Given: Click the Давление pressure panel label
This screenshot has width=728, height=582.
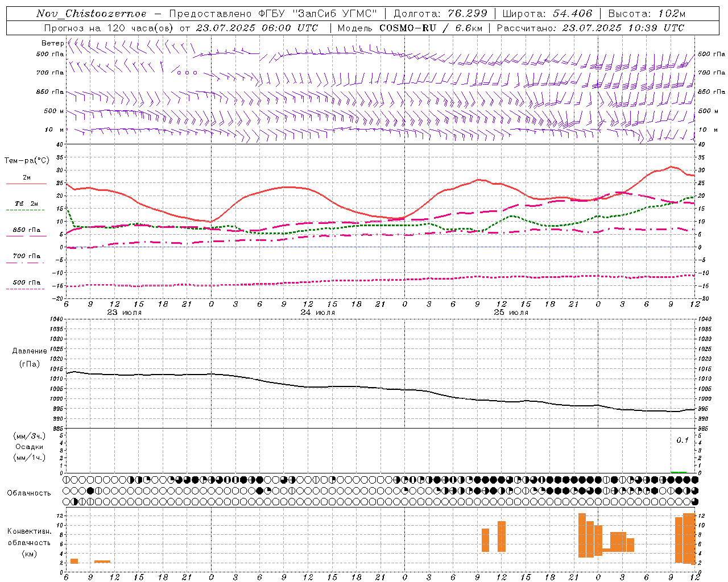Looking at the screenshot, I should [x=30, y=351].
